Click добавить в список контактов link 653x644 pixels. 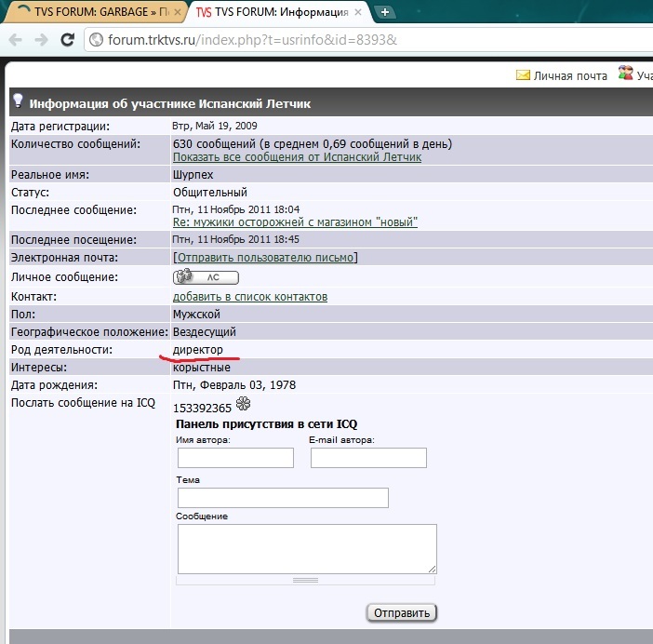250,297
